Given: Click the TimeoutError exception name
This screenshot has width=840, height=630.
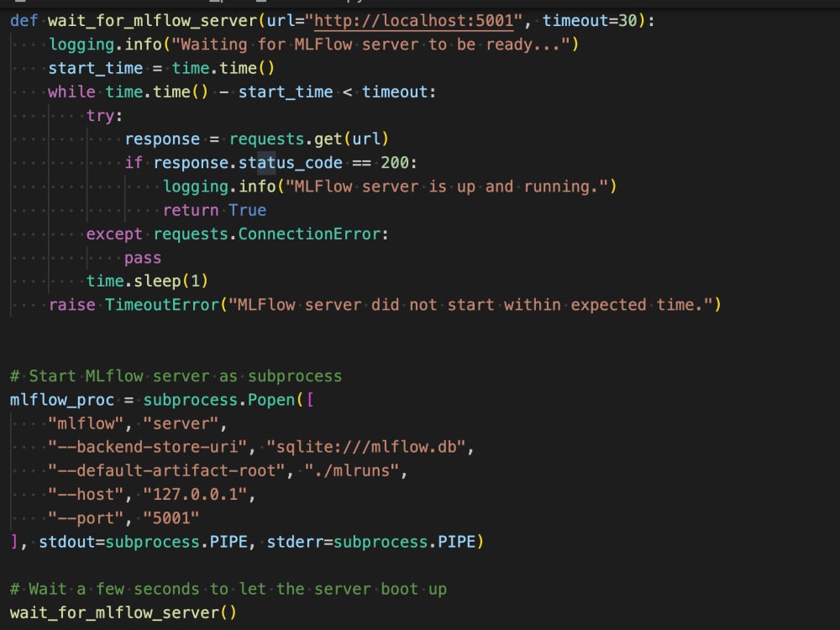Looking at the screenshot, I should [162, 305].
